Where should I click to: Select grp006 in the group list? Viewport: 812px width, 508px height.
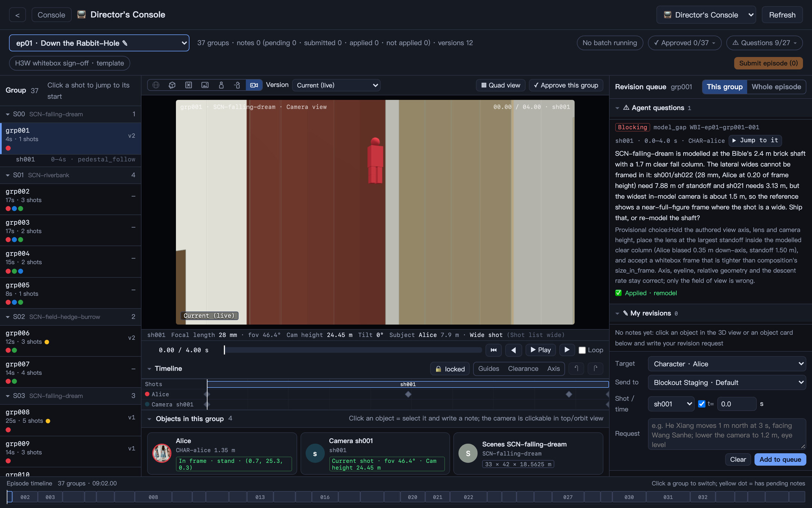(x=71, y=341)
